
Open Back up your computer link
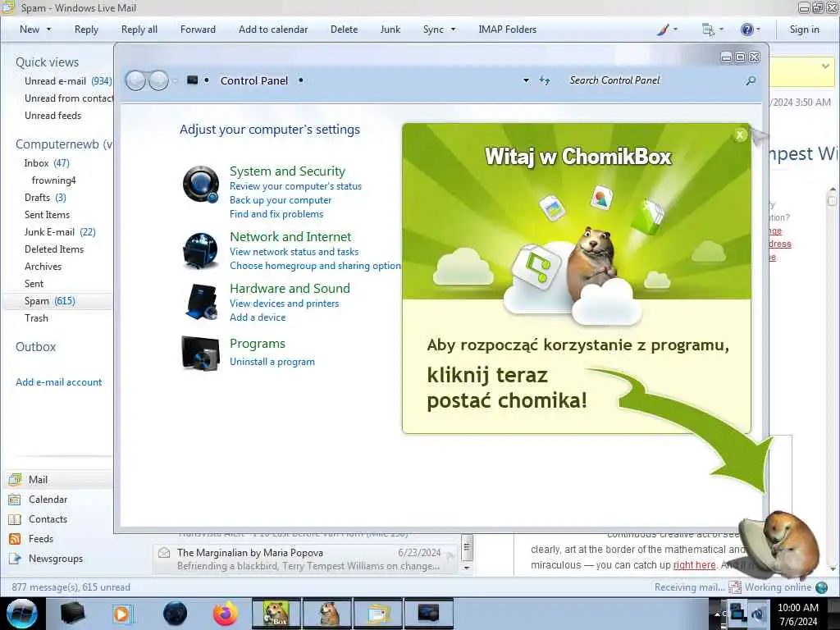pyautogui.click(x=281, y=200)
